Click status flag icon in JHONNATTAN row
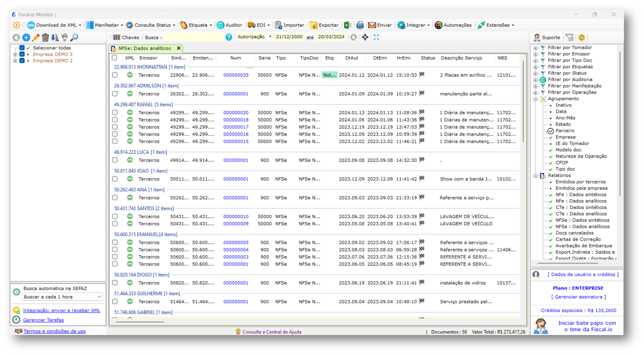644x355 pixels. 422,75
